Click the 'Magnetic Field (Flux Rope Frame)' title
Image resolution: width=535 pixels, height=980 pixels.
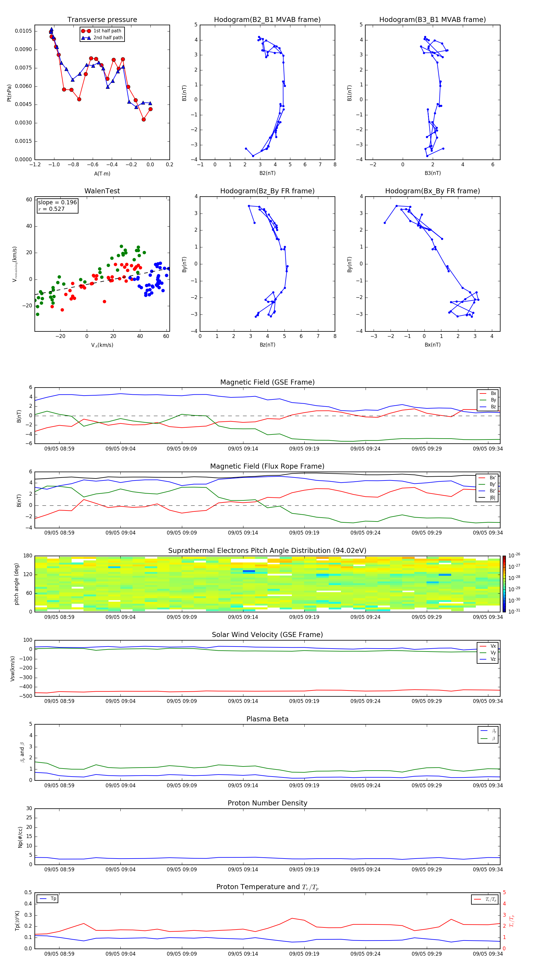point(267,467)
